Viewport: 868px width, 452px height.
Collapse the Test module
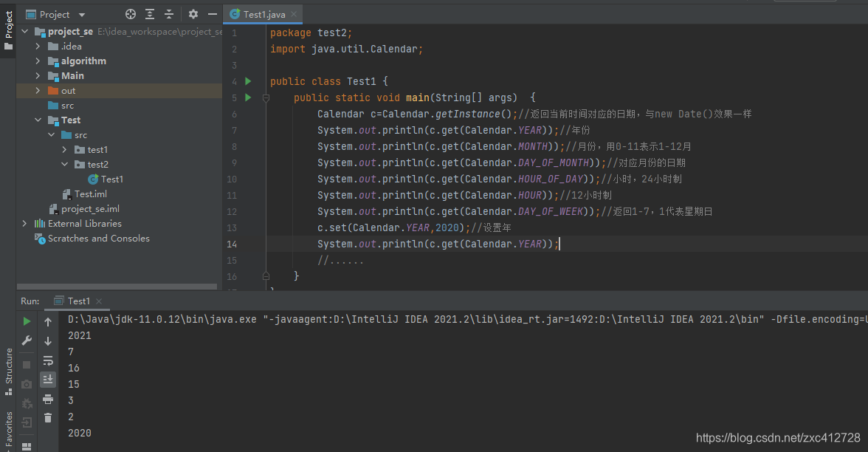coord(38,120)
